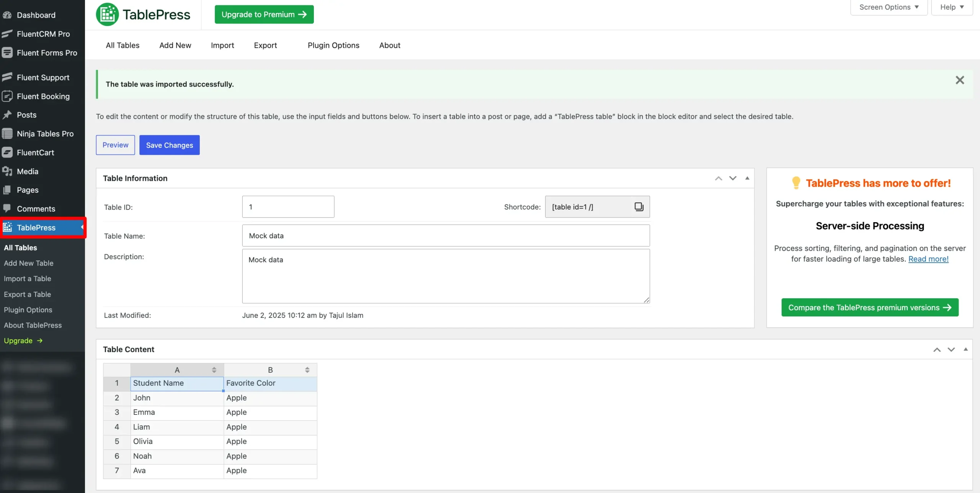Viewport: 980px width, 493px height.
Task: Select the John cell
Action: [177, 398]
